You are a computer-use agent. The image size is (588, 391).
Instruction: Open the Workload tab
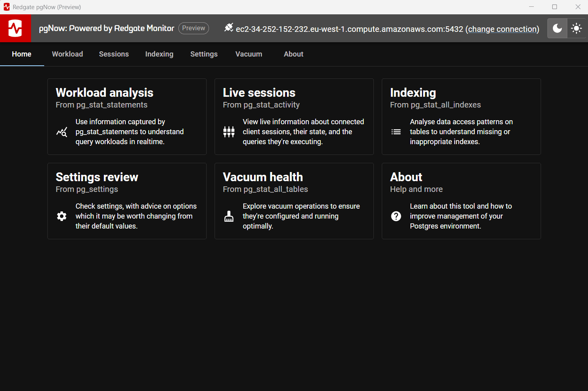[67, 54]
